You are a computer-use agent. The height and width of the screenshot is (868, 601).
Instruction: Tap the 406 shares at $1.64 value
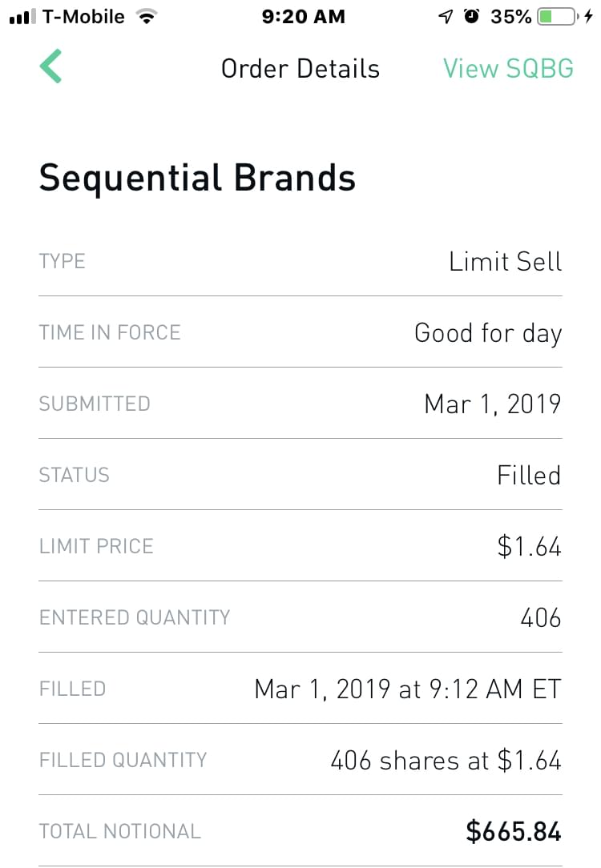(446, 760)
